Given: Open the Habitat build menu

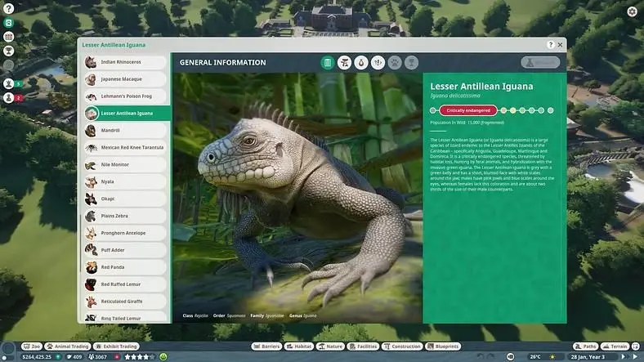Looking at the screenshot, I should click(x=299, y=346).
